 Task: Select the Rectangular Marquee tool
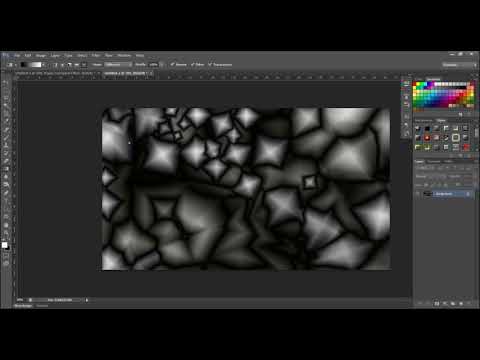click(x=6, y=90)
